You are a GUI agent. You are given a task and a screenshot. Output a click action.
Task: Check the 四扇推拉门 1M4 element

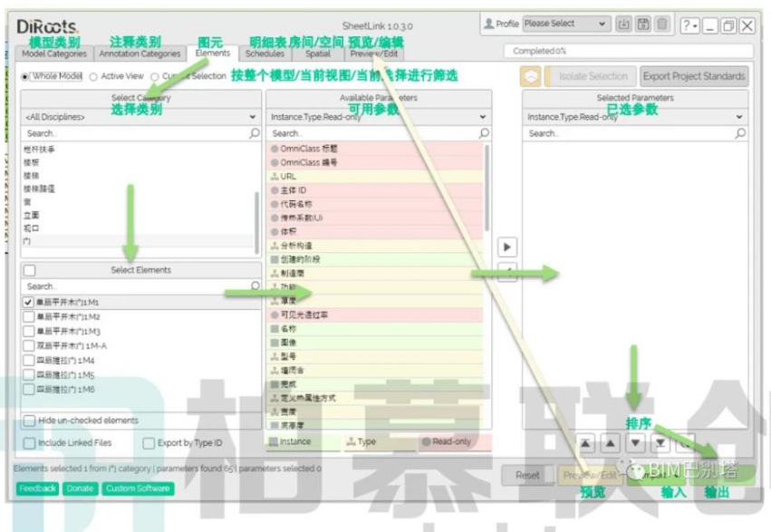coord(28,361)
